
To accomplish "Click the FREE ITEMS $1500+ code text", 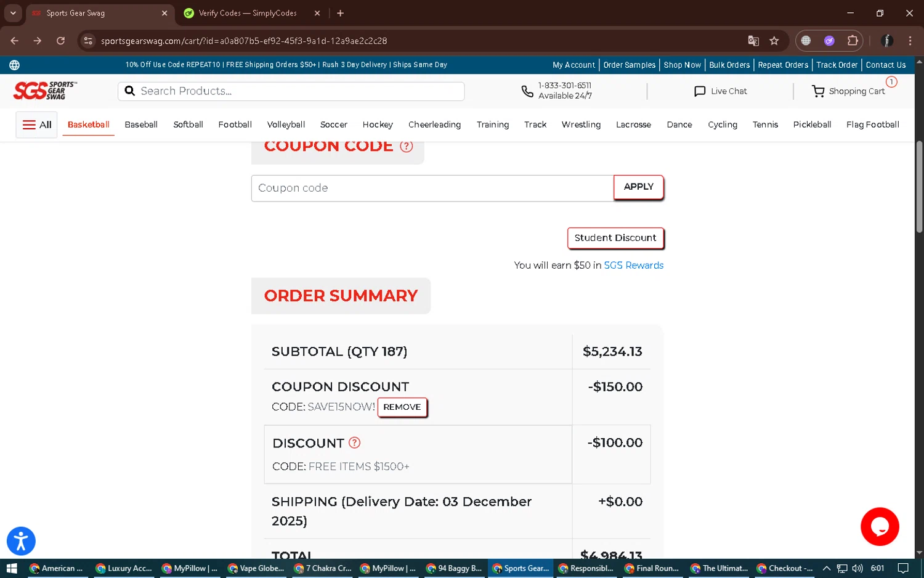I will (x=359, y=466).
